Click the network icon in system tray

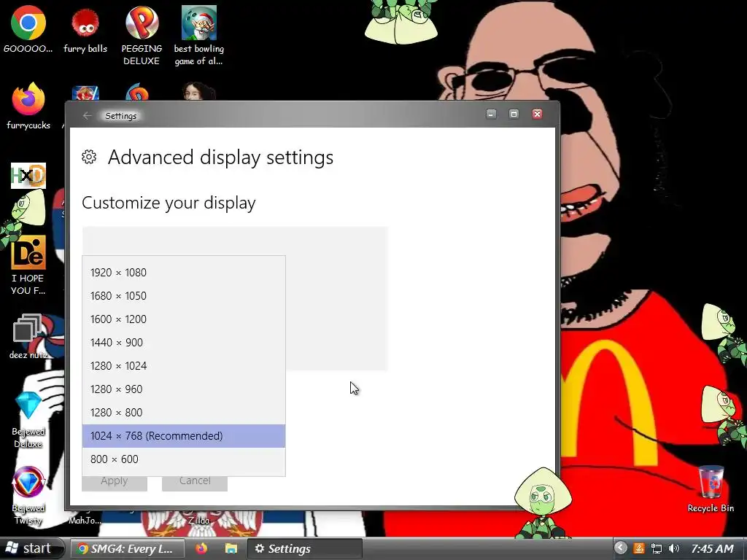click(657, 548)
